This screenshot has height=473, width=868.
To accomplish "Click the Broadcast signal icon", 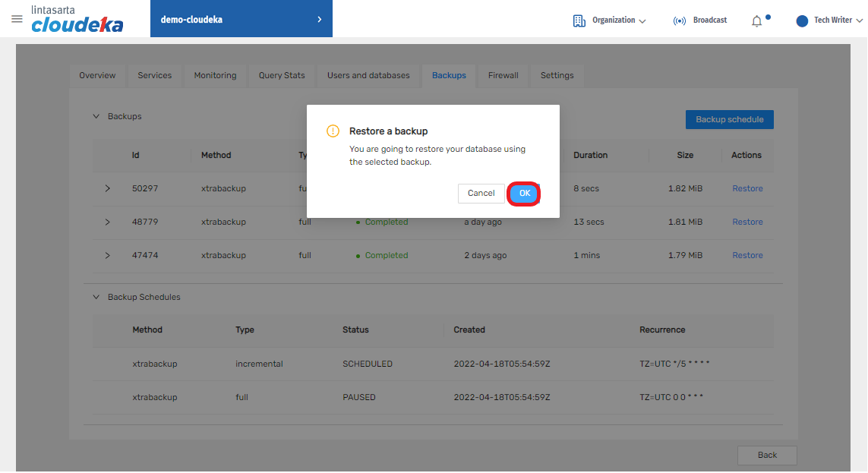I will (x=679, y=20).
